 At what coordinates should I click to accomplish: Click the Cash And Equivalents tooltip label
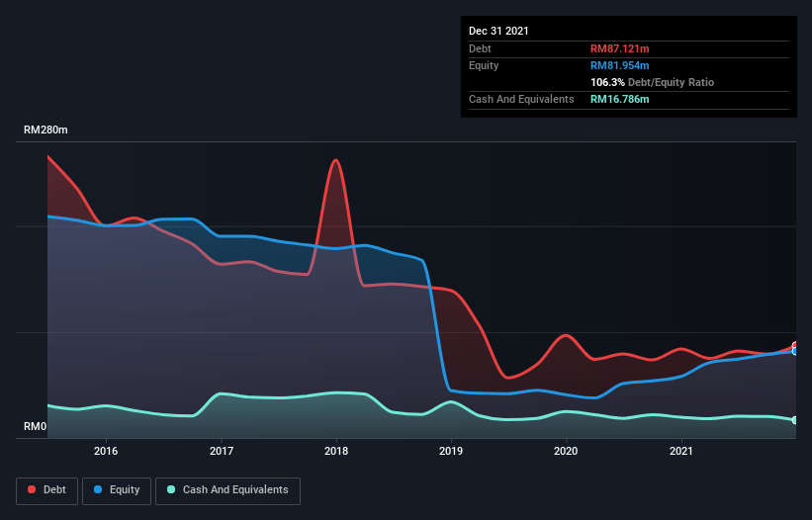point(521,99)
